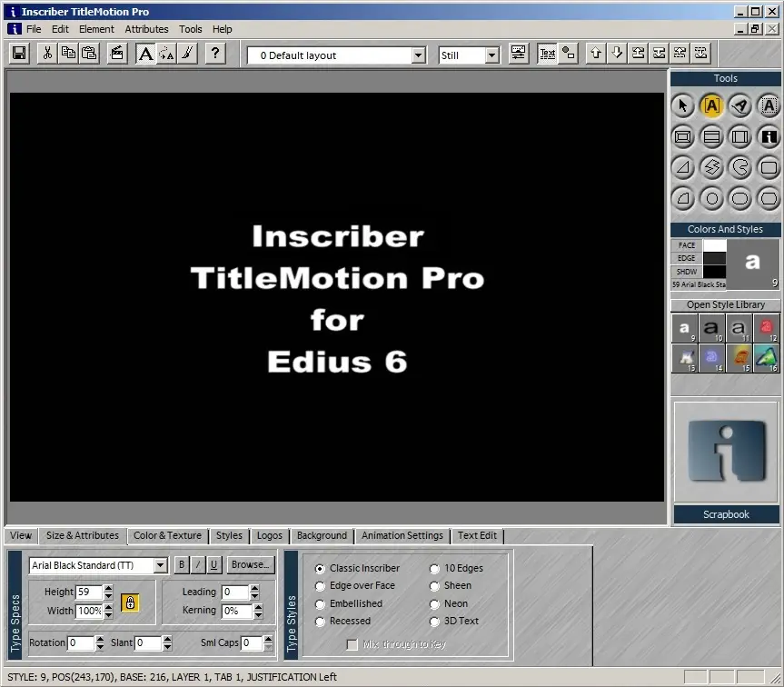784x687 pixels.
Task: Open the Still mode dropdown
Action: [x=492, y=55]
